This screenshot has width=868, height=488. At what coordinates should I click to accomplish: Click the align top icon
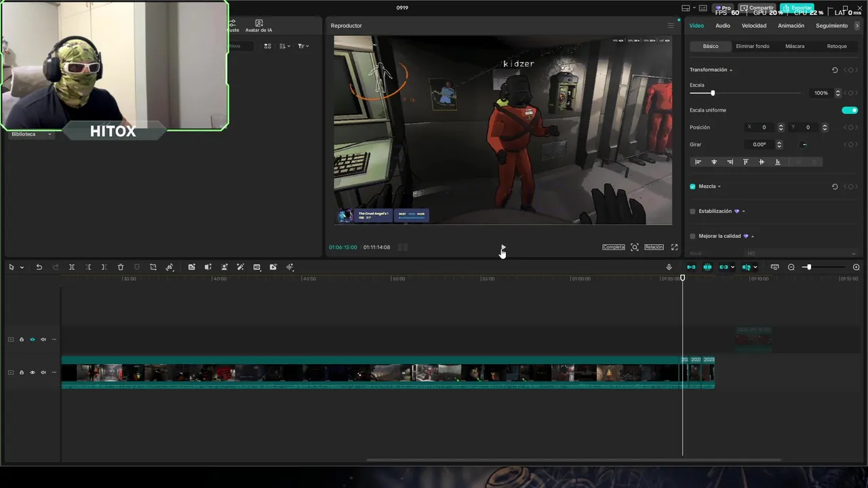746,162
